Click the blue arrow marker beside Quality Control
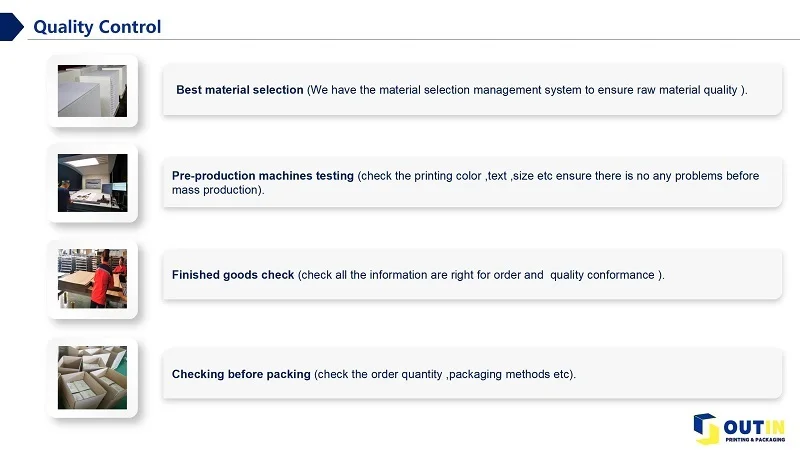 click(12, 27)
